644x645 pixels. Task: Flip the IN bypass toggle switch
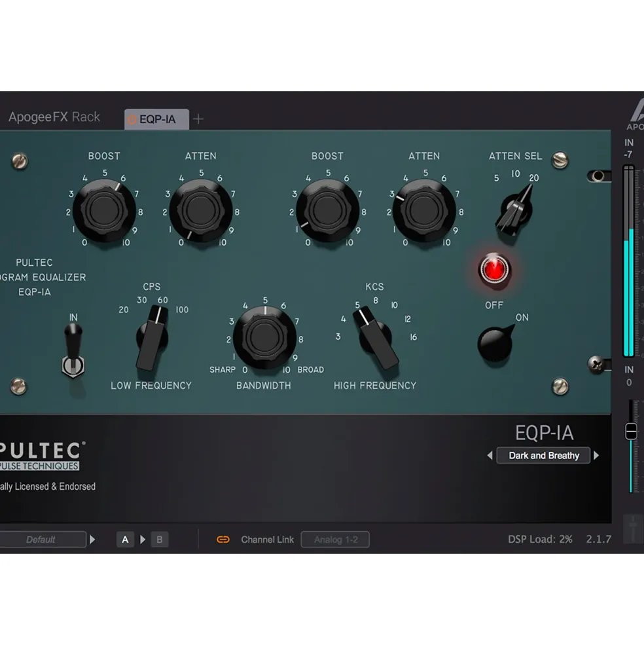73,350
